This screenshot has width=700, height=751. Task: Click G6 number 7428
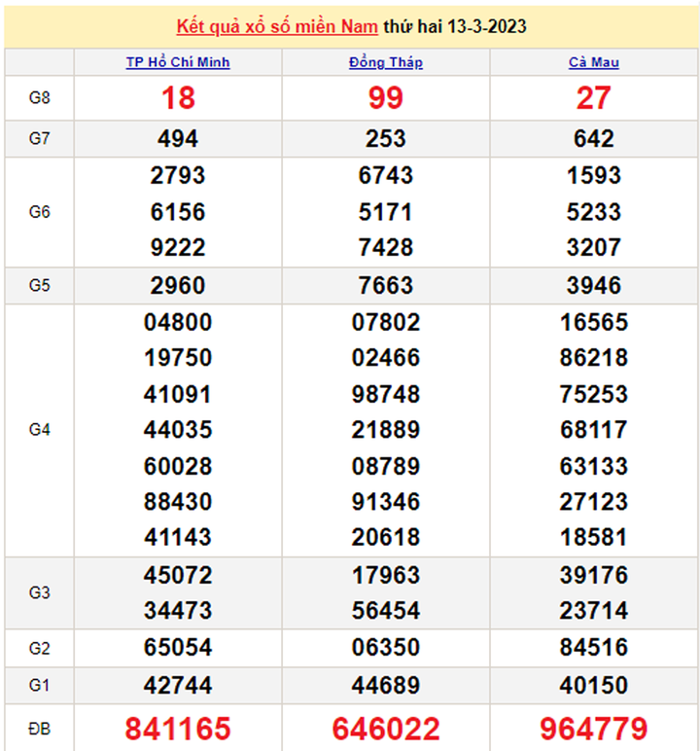386,248
